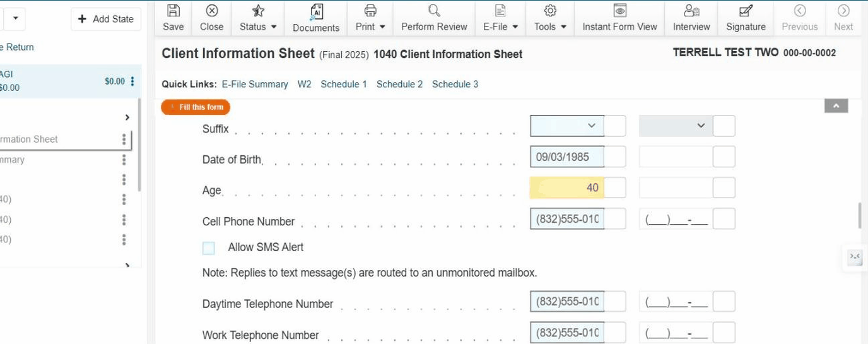This screenshot has height=344, width=868.
Task: Collapse the form with up-arrow button
Action: click(836, 106)
